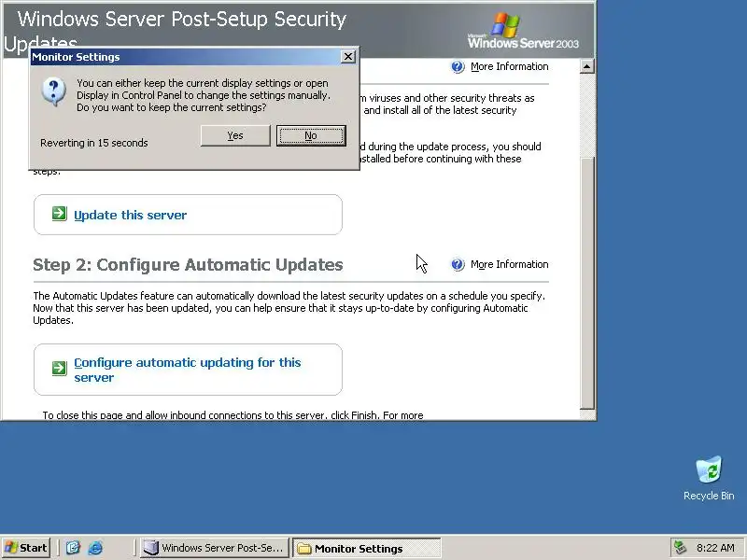Close the Monitor Settings dialog
This screenshot has height=560, width=747.
[348, 57]
